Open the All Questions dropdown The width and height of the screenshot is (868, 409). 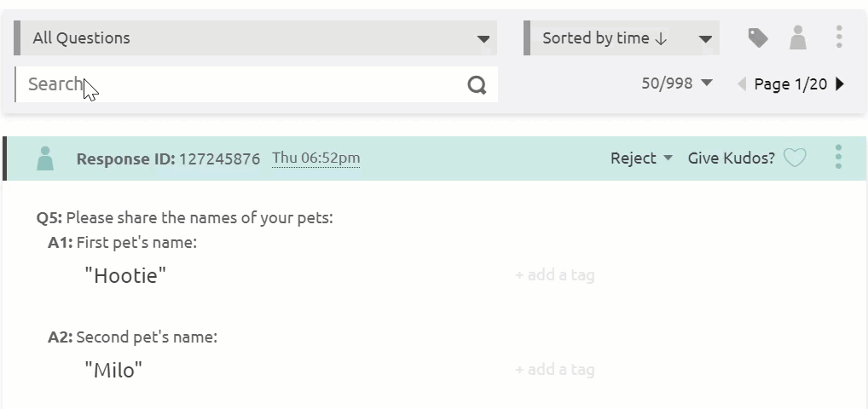255,37
